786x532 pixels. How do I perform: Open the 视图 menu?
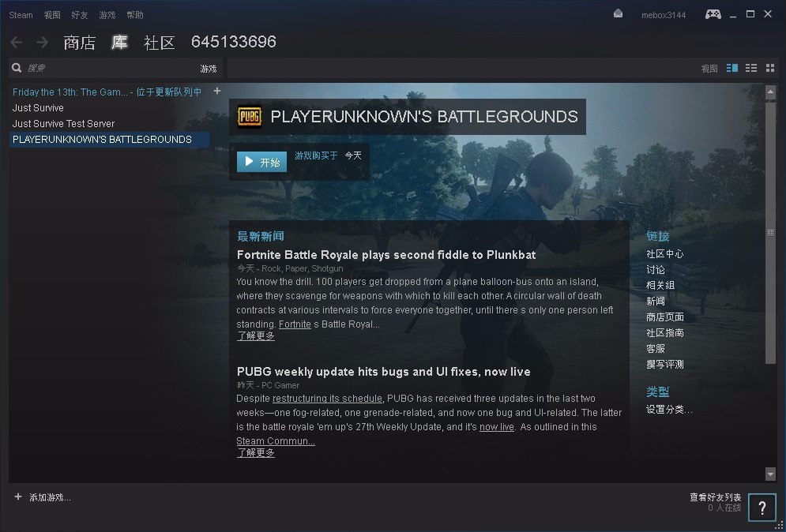(52, 15)
